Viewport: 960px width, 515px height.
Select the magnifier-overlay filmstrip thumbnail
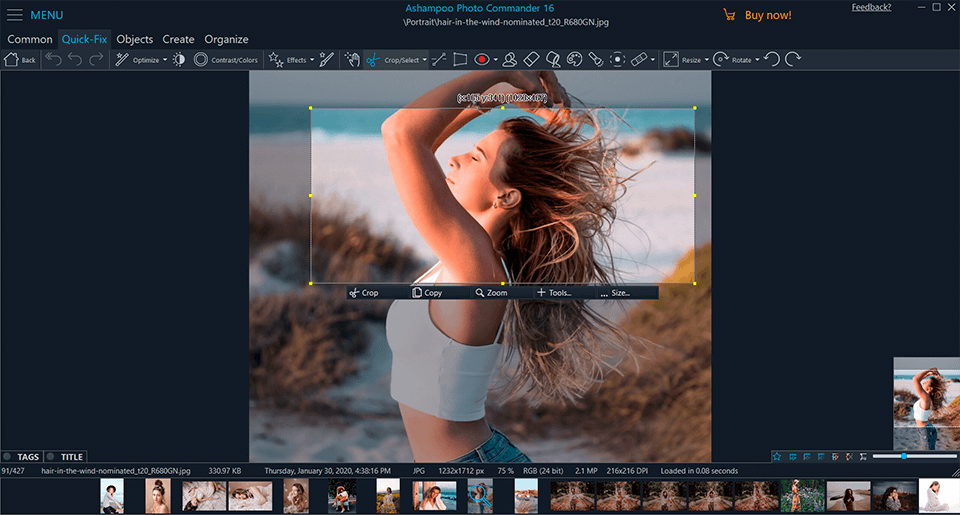pyautogui.click(x=480, y=496)
